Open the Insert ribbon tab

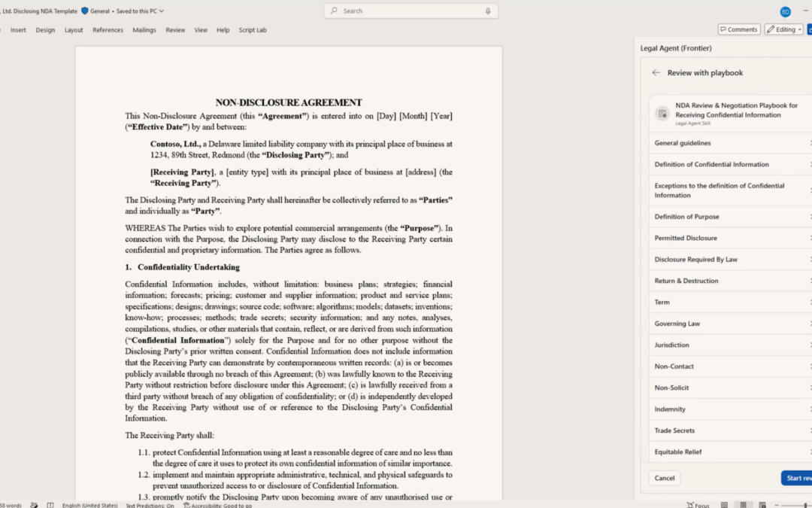[x=18, y=30]
